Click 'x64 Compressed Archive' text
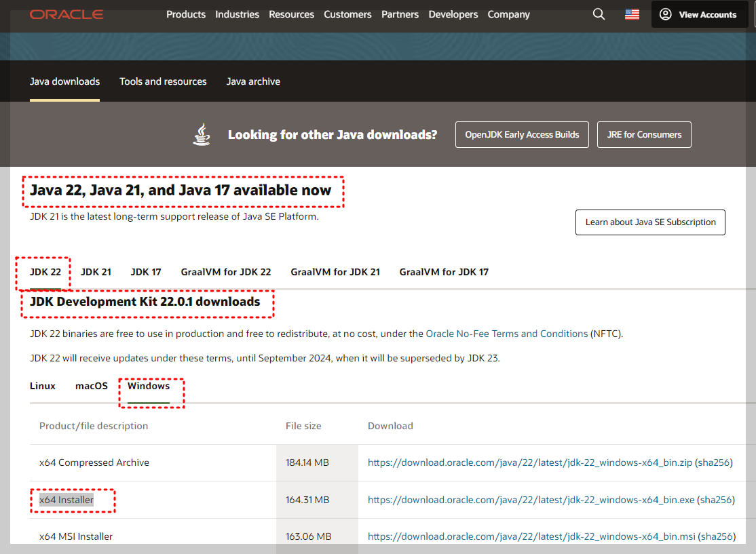The width and height of the screenshot is (756, 554). click(x=94, y=462)
